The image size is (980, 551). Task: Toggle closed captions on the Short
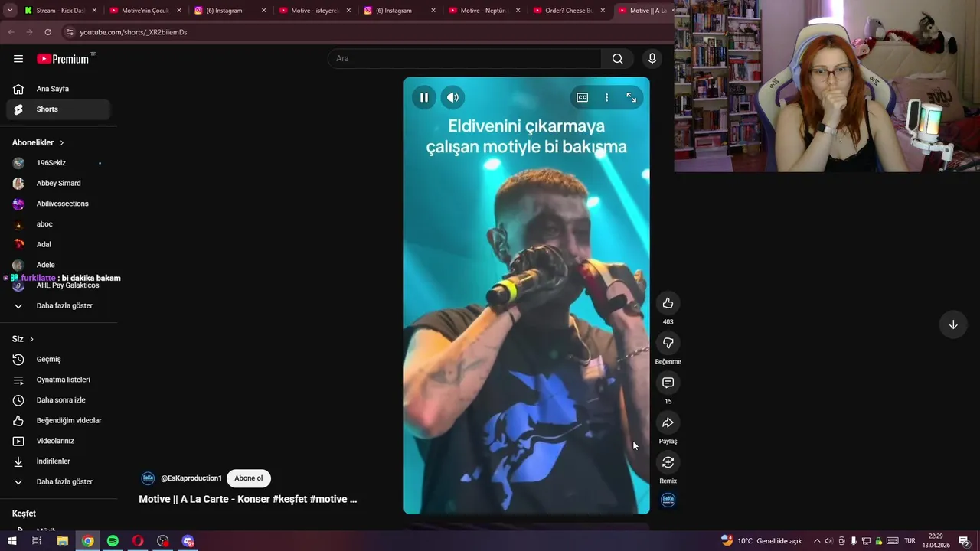(x=583, y=97)
